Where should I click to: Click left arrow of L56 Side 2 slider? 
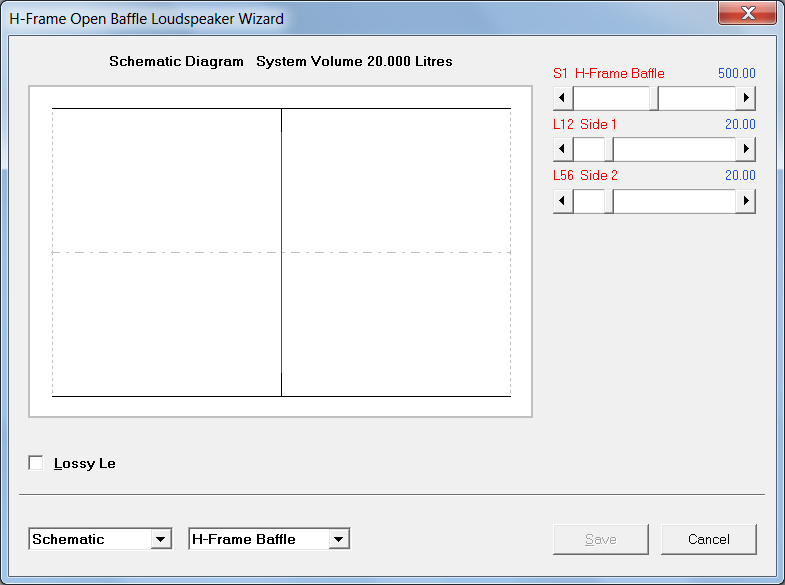click(x=563, y=201)
